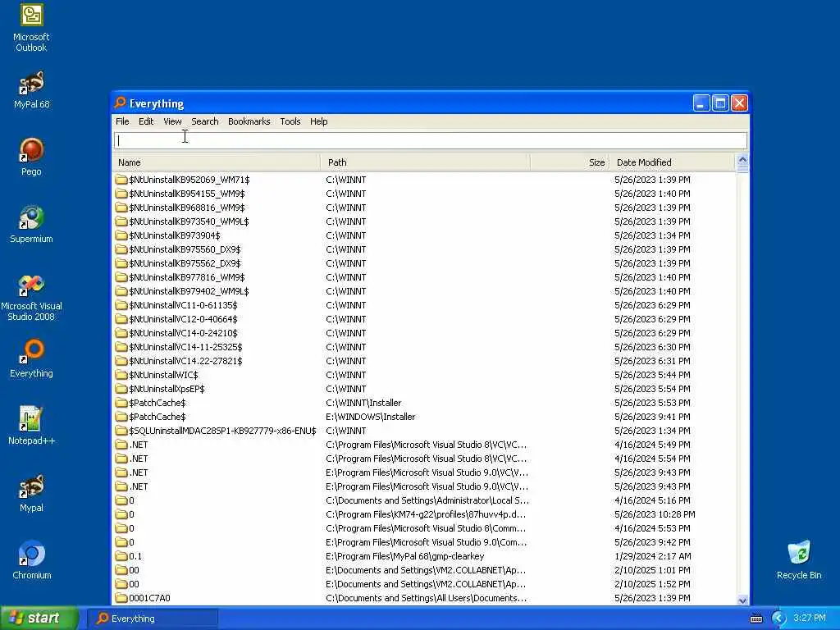Select the Chromium desktop icon
This screenshot has width=840, height=630.
coord(31,560)
